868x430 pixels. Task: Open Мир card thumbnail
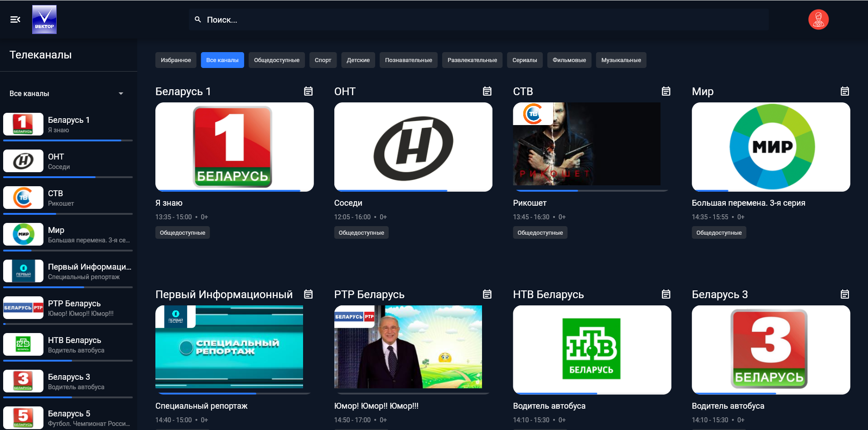[x=771, y=147]
